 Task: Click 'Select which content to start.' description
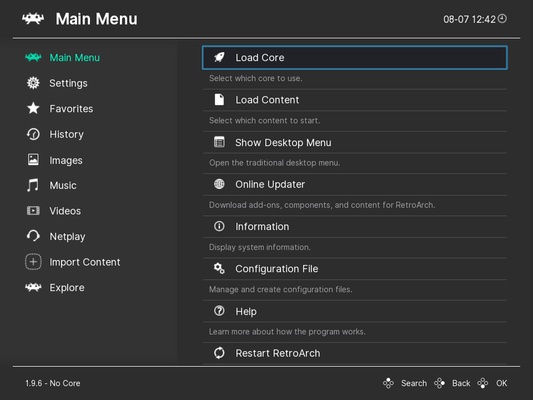264,121
